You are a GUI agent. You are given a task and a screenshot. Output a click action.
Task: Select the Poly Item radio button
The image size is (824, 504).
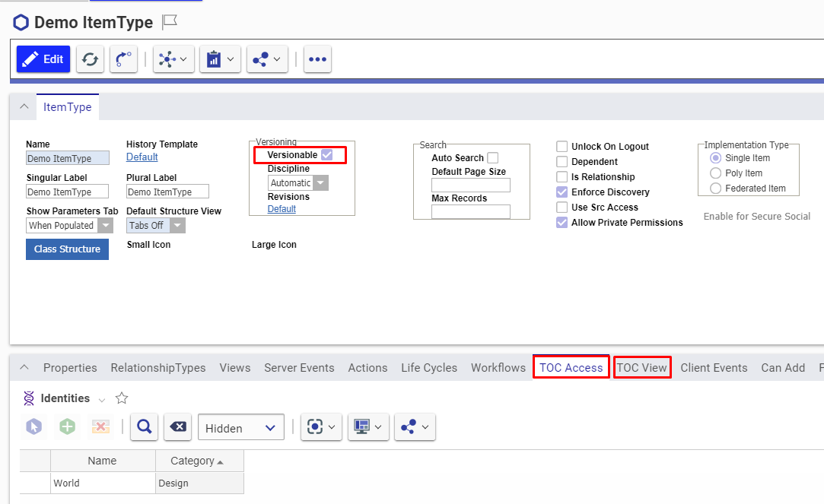click(715, 173)
